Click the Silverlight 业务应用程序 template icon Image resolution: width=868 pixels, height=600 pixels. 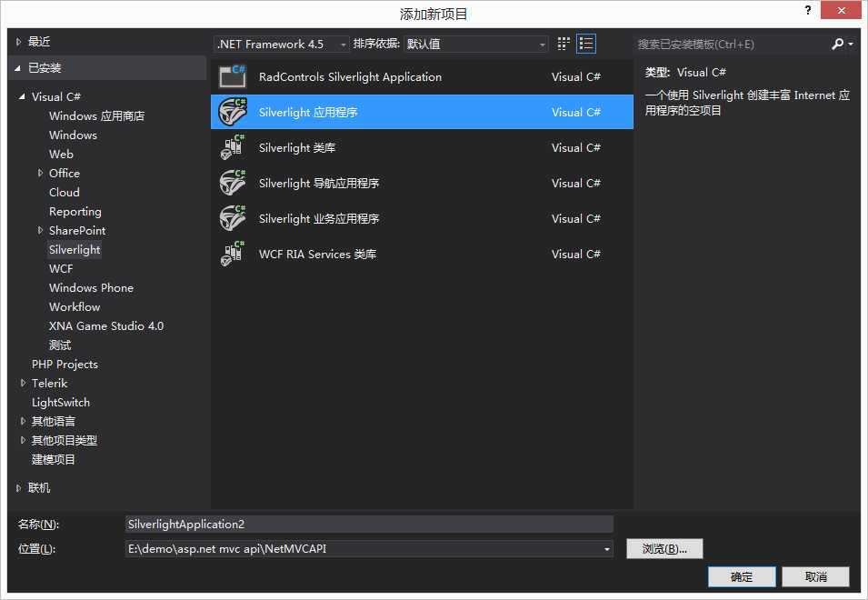coord(233,218)
